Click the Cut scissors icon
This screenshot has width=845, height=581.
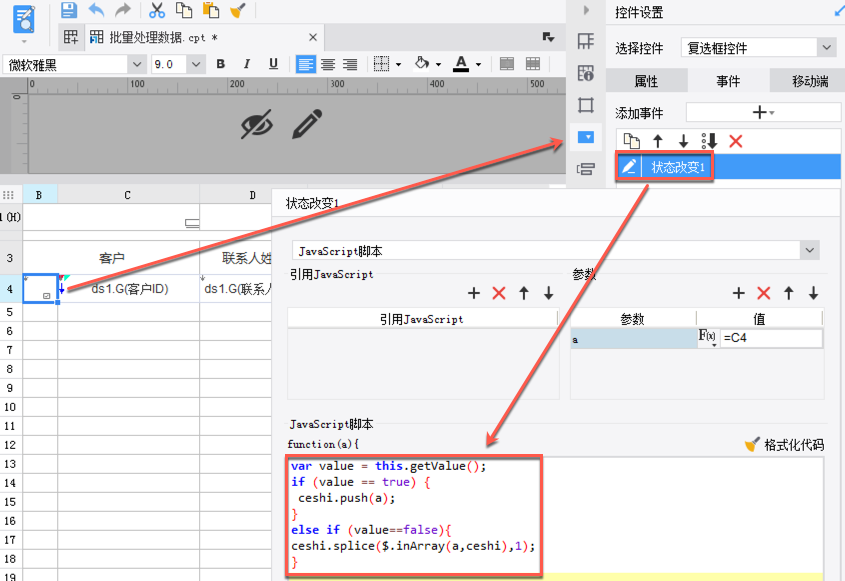tap(157, 10)
